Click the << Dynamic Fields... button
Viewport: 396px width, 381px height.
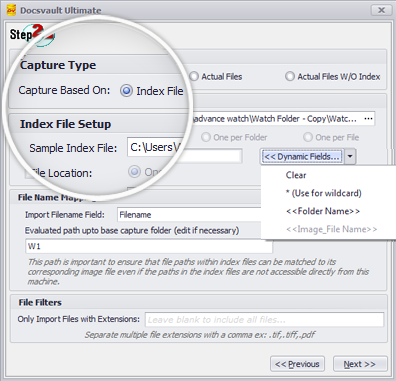[302, 157]
